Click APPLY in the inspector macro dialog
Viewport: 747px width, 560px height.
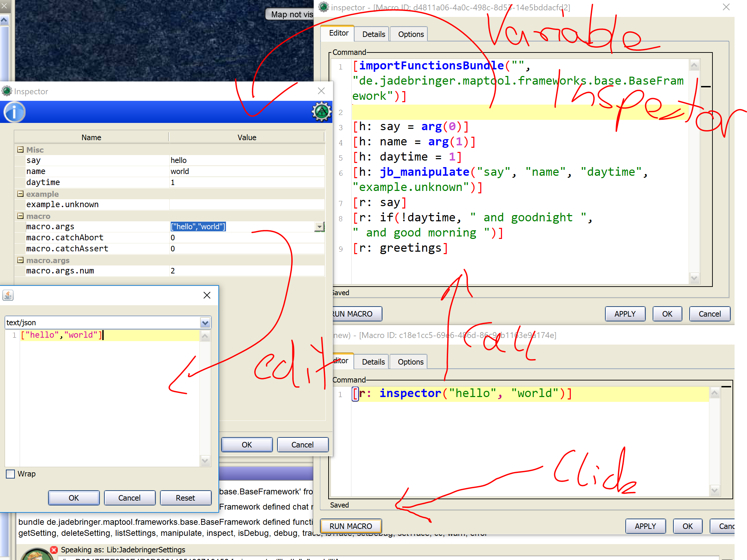tap(625, 314)
